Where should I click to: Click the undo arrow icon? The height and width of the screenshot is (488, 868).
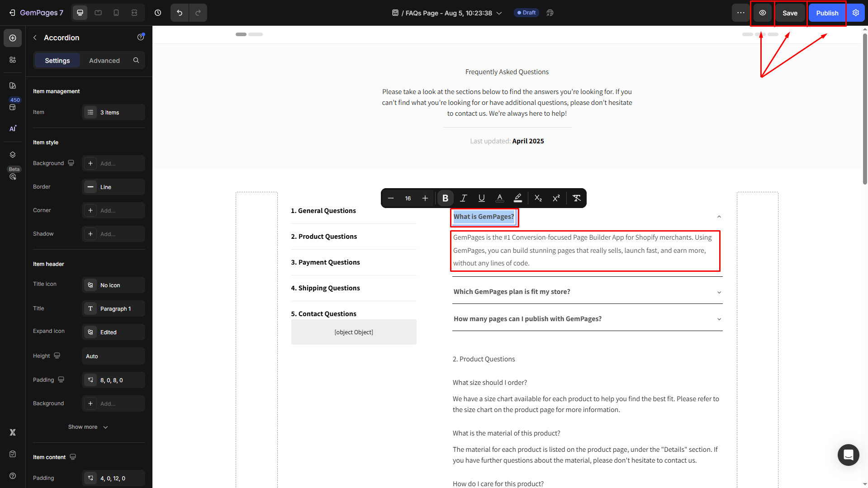click(x=180, y=13)
